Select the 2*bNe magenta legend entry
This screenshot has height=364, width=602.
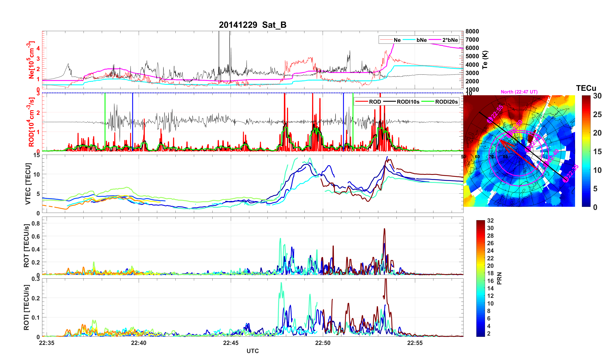(x=450, y=40)
